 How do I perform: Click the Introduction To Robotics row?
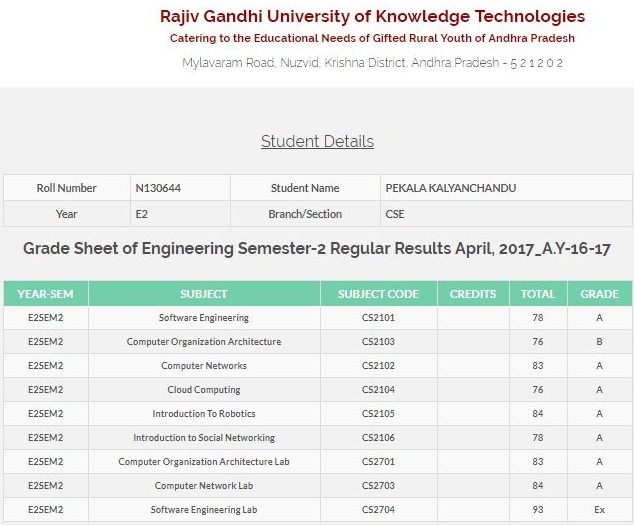pyautogui.click(x=318, y=413)
